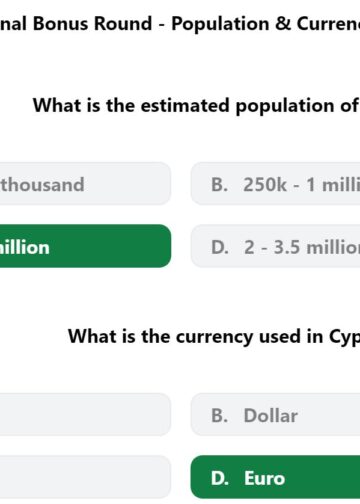Click the "250k" text in option B
The width and height of the screenshot is (360, 504).
coord(265,184)
